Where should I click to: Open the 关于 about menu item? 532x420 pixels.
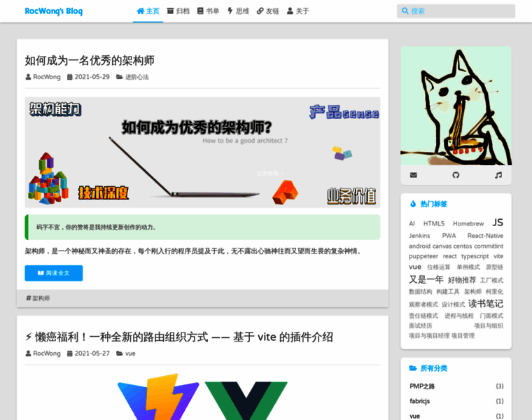[297, 11]
